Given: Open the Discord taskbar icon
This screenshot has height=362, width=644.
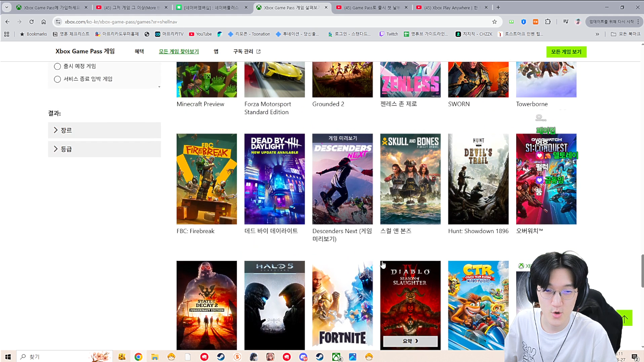Looking at the screenshot, I should [x=303, y=357].
